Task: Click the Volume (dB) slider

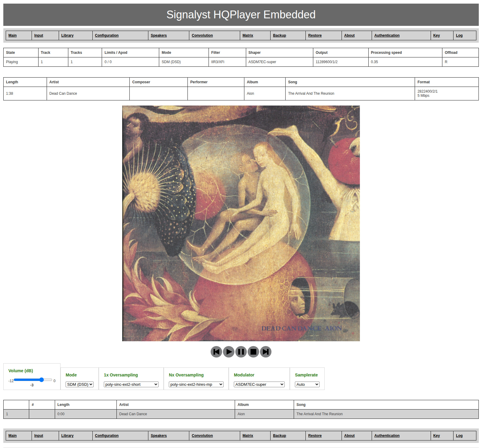Action: pos(33,380)
